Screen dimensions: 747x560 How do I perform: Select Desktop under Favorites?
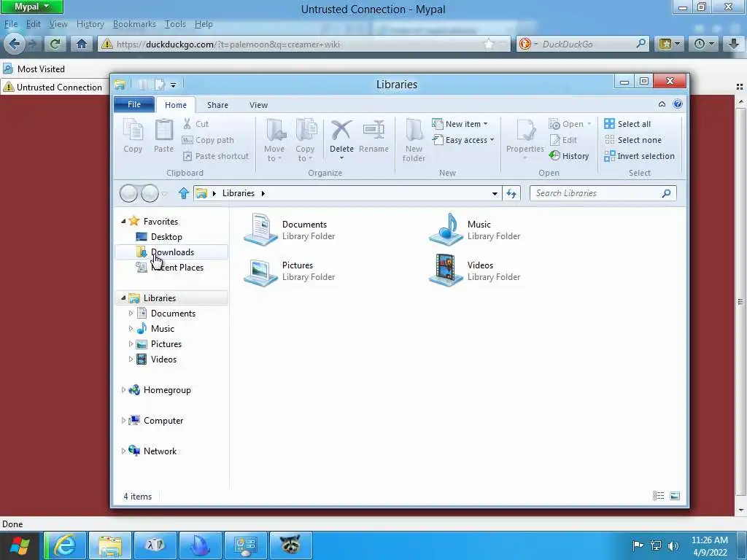[166, 237]
